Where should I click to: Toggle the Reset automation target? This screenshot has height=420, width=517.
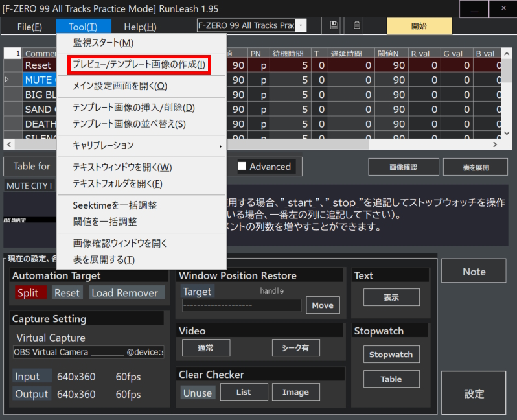coord(67,293)
